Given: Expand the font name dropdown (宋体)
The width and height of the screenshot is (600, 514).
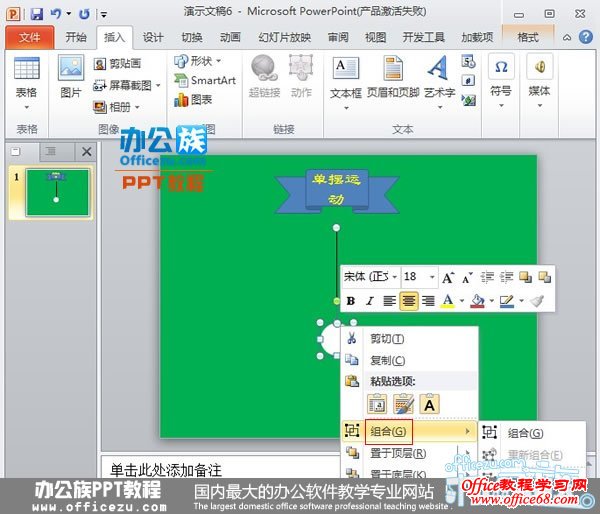Looking at the screenshot, I should click(x=395, y=277).
